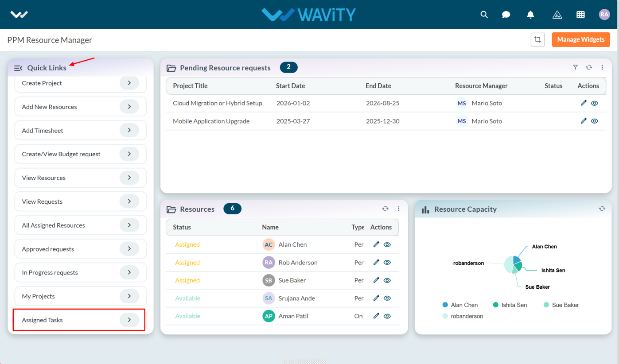Toggle Ishita Sen in the chart legend
The height and width of the screenshot is (364, 619).
coord(510,305)
